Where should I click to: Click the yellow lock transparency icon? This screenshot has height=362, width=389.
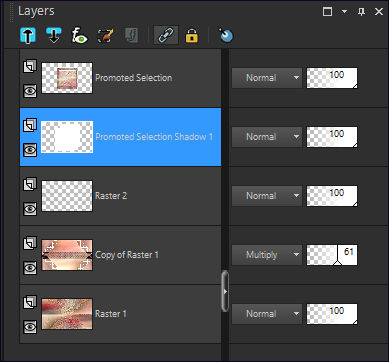192,35
